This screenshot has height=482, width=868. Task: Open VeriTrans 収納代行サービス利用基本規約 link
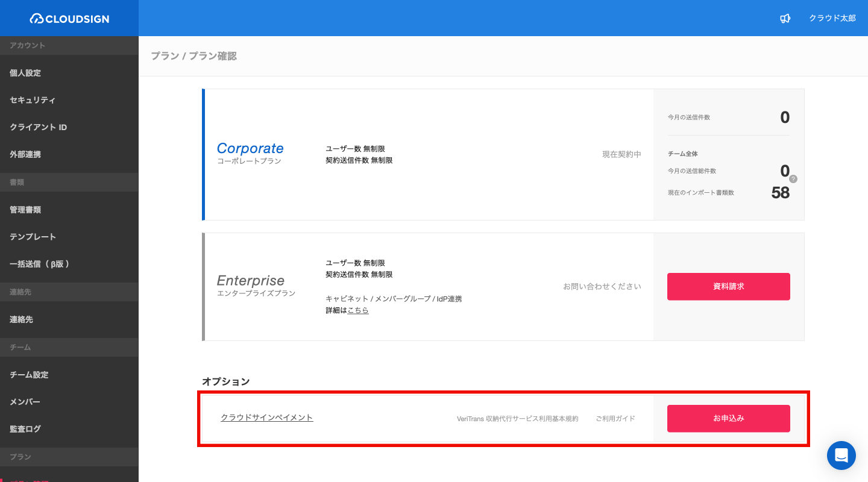pos(517,419)
